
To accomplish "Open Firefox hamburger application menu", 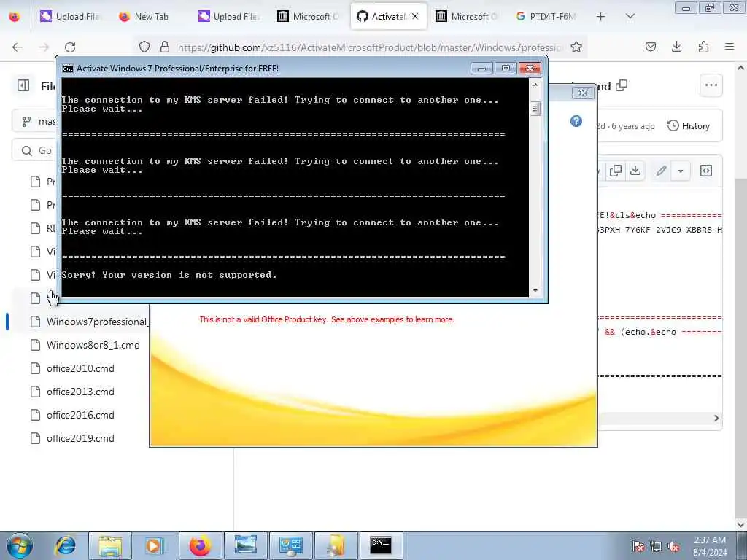I will point(729,47).
